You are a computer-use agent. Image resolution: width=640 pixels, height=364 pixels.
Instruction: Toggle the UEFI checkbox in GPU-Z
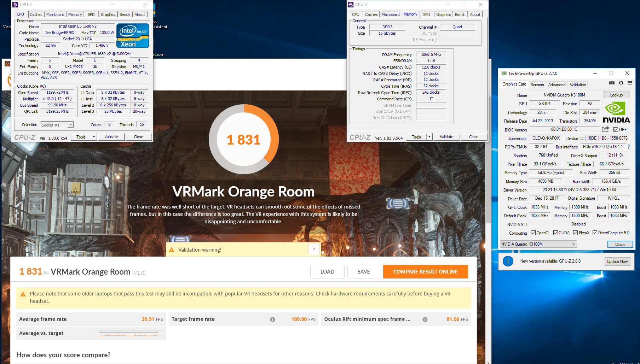(616, 130)
